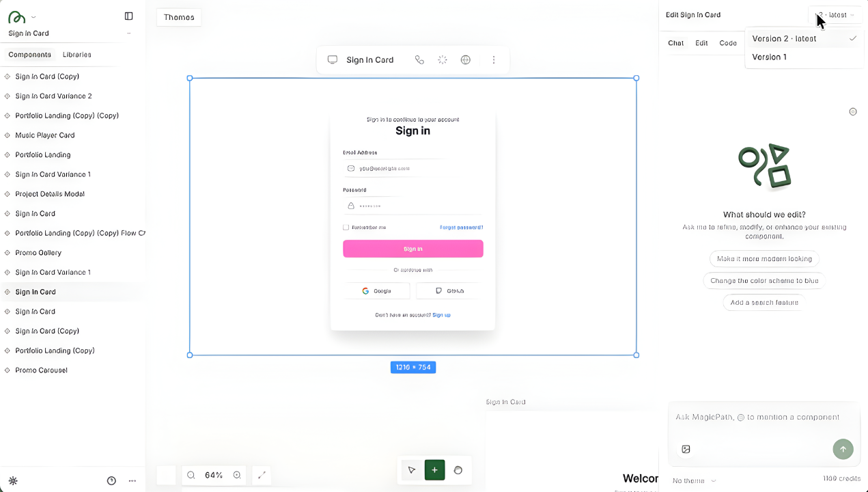Toggle the sidebar panel icon at top left
Image resolution: width=868 pixels, height=492 pixels.
128,16
